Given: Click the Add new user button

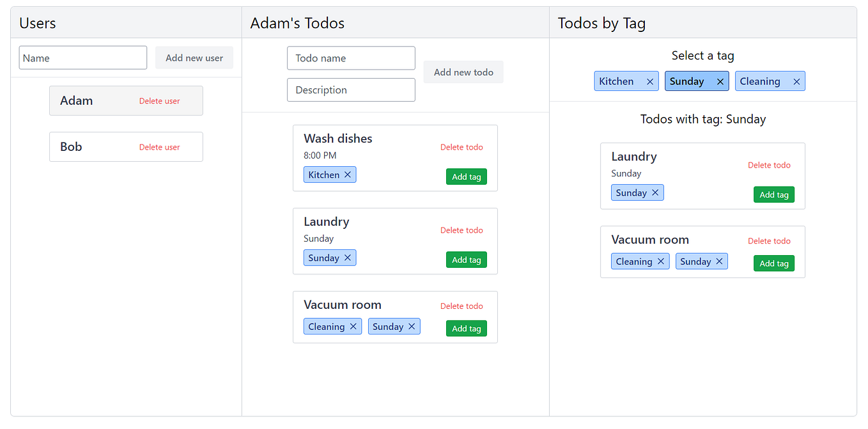Looking at the screenshot, I should pyautogui.click(x=194, y=58).
